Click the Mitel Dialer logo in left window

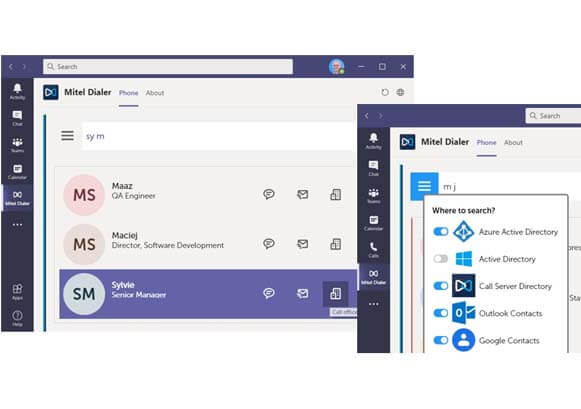click(51, 92)
